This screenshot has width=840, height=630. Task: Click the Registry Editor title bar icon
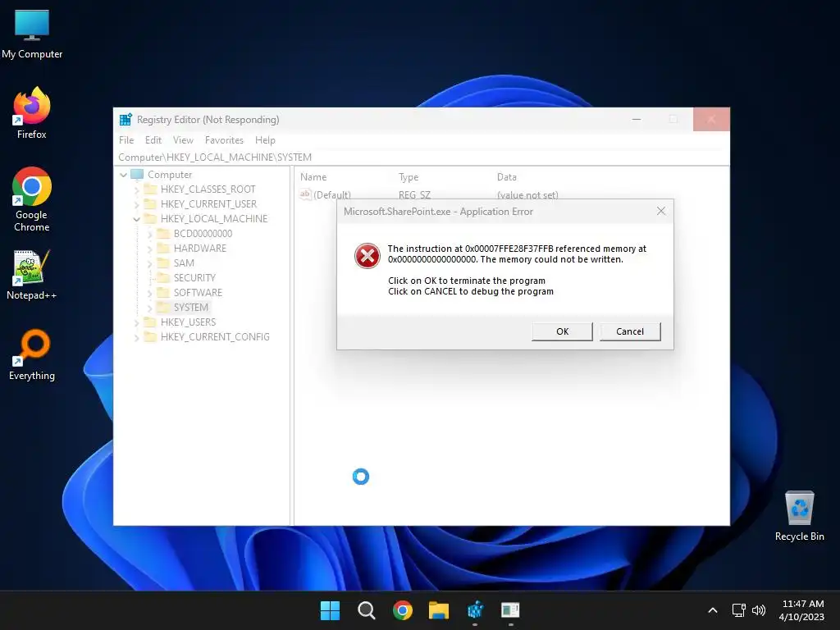point(126,120)
